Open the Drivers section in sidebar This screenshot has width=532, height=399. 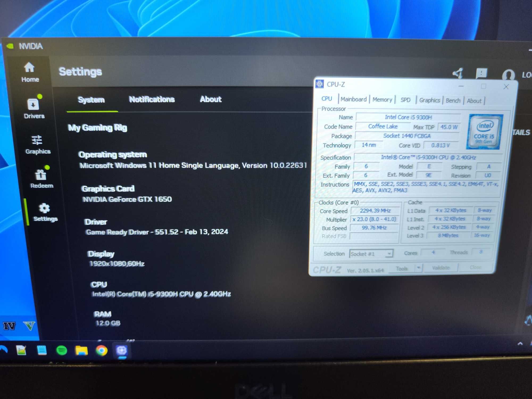click(34, 109)
